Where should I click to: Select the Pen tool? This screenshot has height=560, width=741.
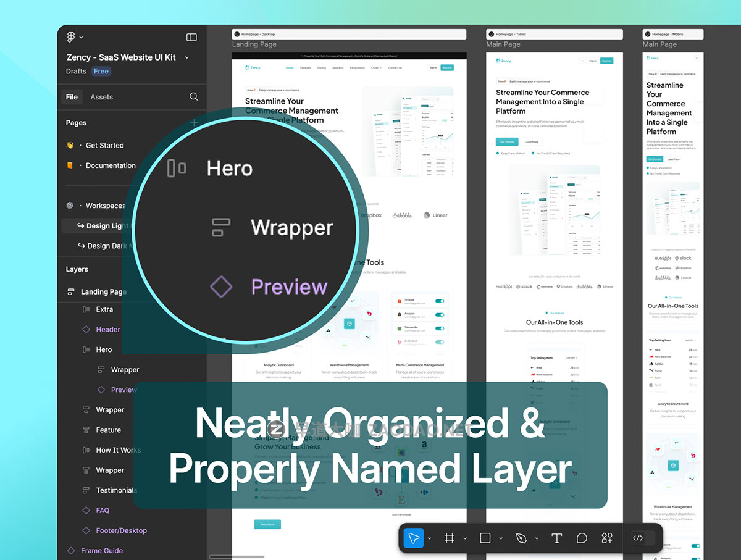tap(521, 538)
